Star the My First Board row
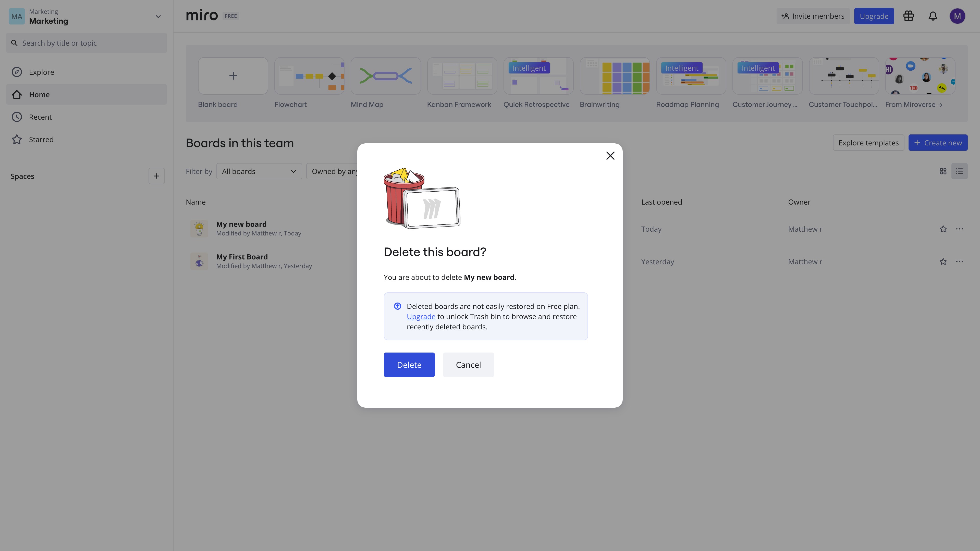This screenshot has width=980, height=551. pyautogui.click(x=943, y=262)
